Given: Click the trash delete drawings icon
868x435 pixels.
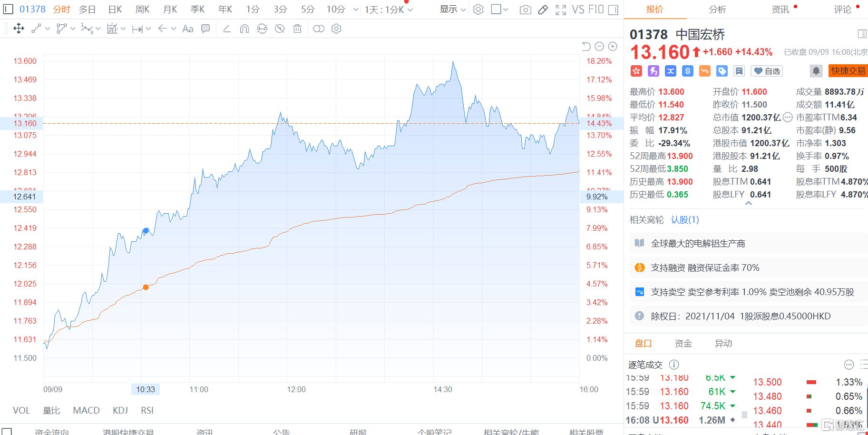Looking at the screenshot, I should tap(297, 29).
